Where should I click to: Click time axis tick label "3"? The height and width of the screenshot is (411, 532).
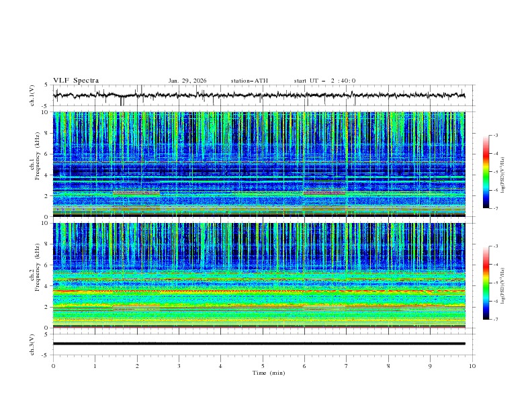[179, 366]
